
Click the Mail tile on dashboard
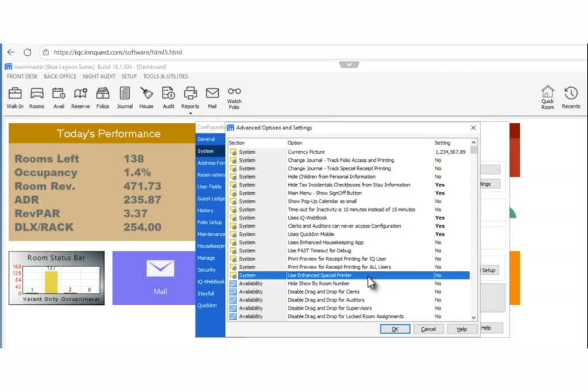[154, 278]
